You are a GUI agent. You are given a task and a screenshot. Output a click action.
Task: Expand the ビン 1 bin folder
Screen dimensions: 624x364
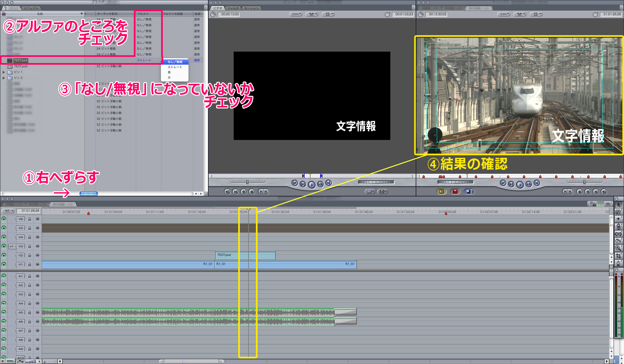[x=4, y=72]
